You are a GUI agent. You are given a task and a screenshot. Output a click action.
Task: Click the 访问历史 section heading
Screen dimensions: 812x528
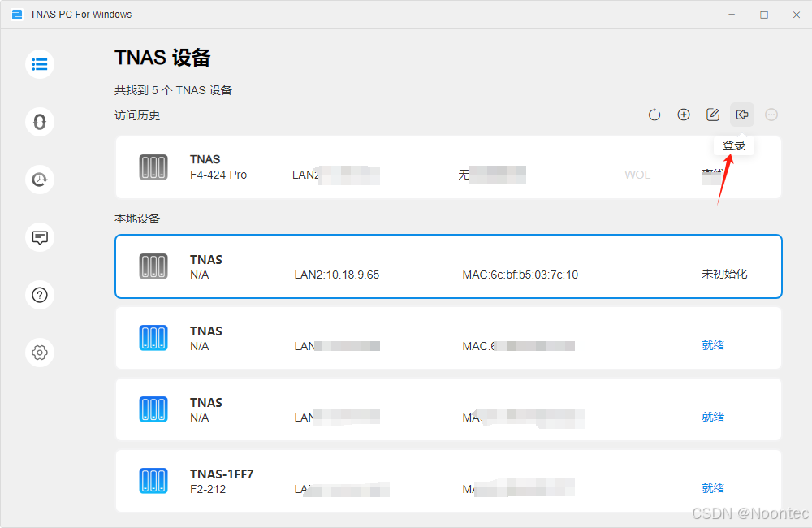pos(137,115)
